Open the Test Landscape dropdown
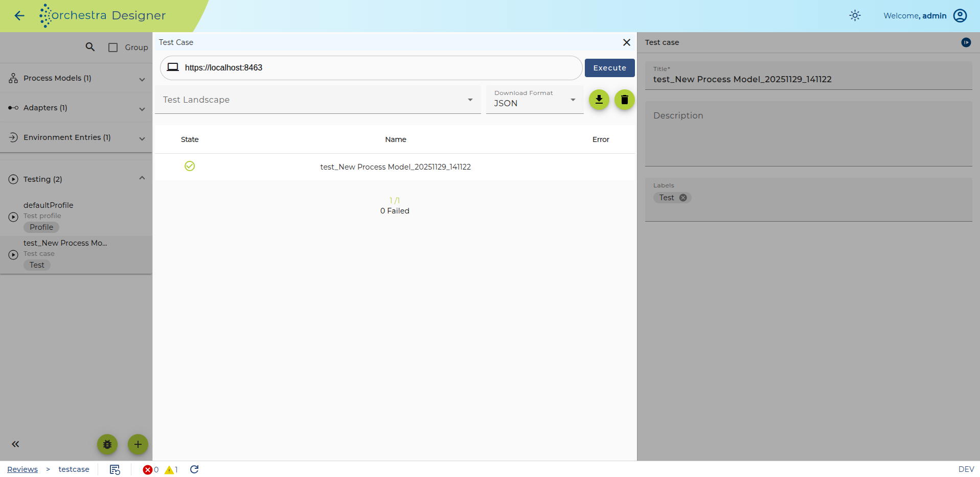Screen dimensions: 980x477 pyautogui.click(x=318, y=100)
